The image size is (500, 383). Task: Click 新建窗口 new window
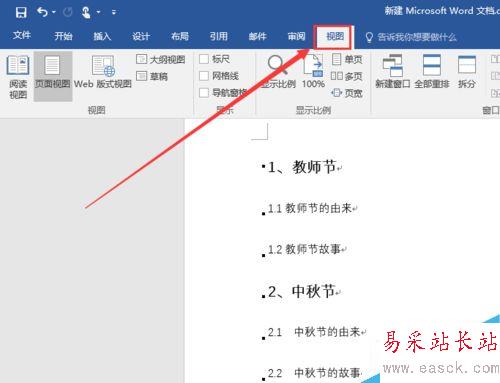coord(393,72)
